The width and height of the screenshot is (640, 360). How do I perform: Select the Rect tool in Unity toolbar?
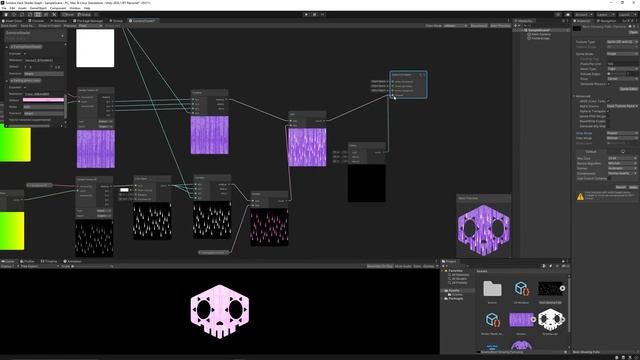click(38, 14)
